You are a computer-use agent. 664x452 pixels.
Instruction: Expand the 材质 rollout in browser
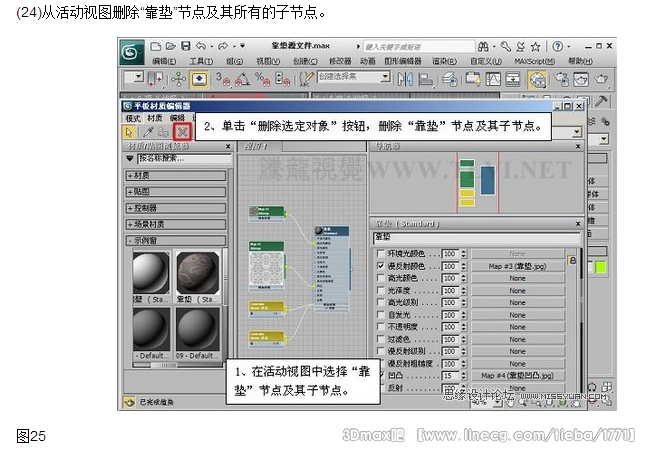click(175, 175)
